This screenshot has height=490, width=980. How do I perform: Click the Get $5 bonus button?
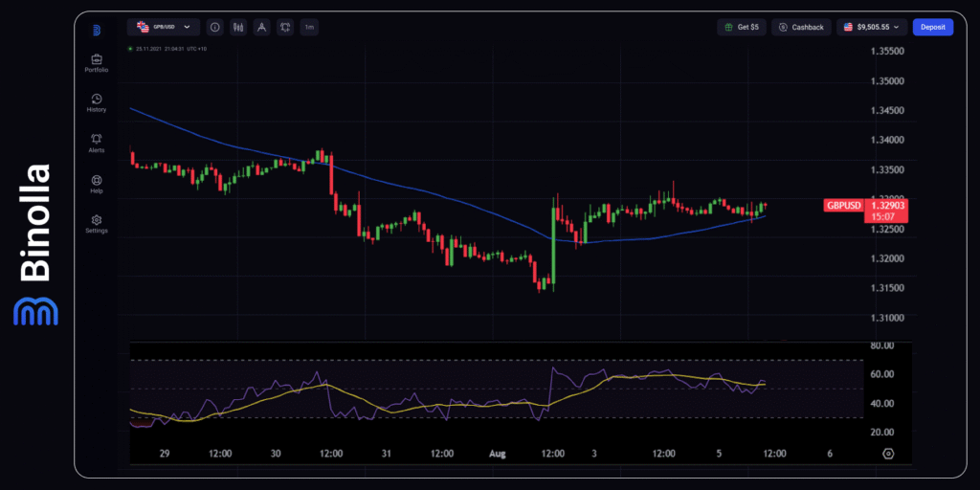(741, 28)
